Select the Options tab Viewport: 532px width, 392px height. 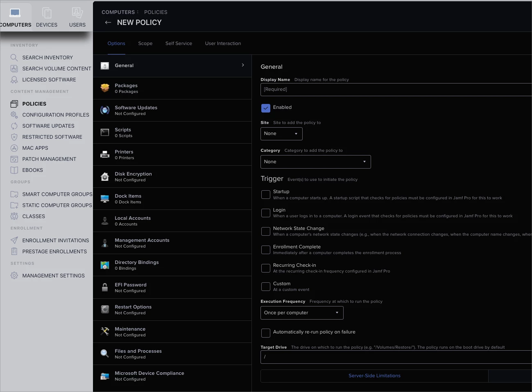coord(116,43)
